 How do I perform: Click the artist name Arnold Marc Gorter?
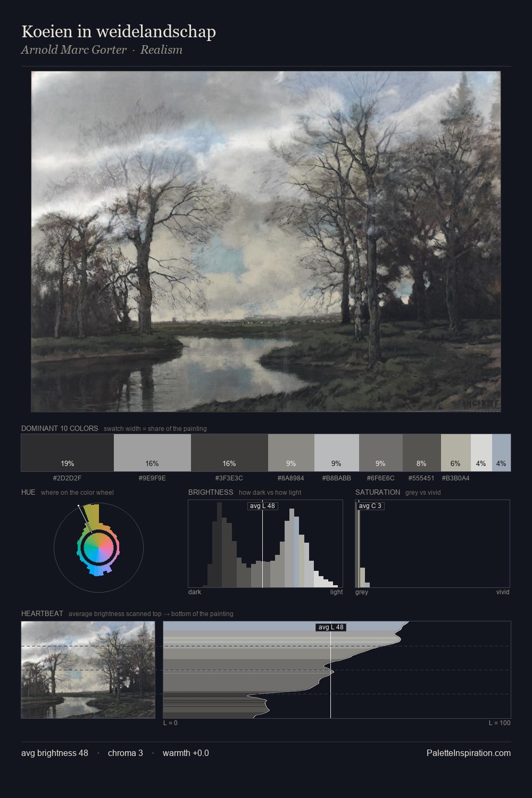pyautogui.click(x=74, y=50)
